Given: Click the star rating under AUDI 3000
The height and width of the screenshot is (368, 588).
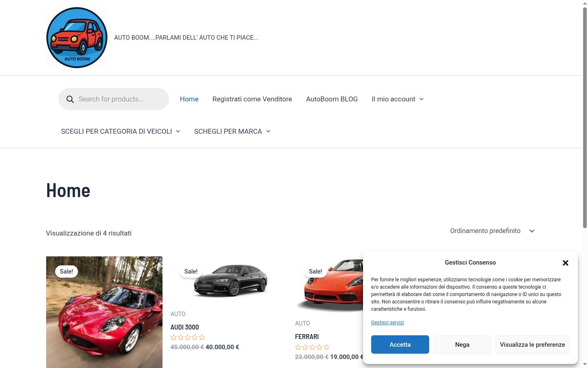Looking at the screenshot, I should (x=188, y=337).
